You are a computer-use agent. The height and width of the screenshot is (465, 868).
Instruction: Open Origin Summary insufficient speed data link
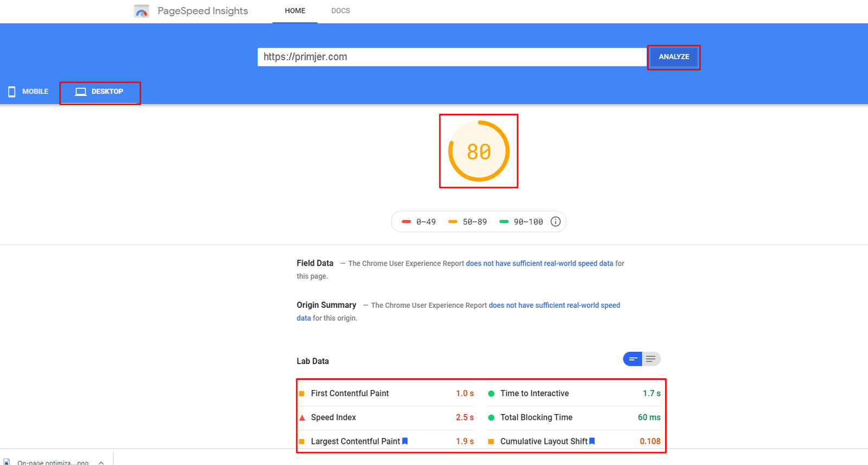click(x=554, y=306)
